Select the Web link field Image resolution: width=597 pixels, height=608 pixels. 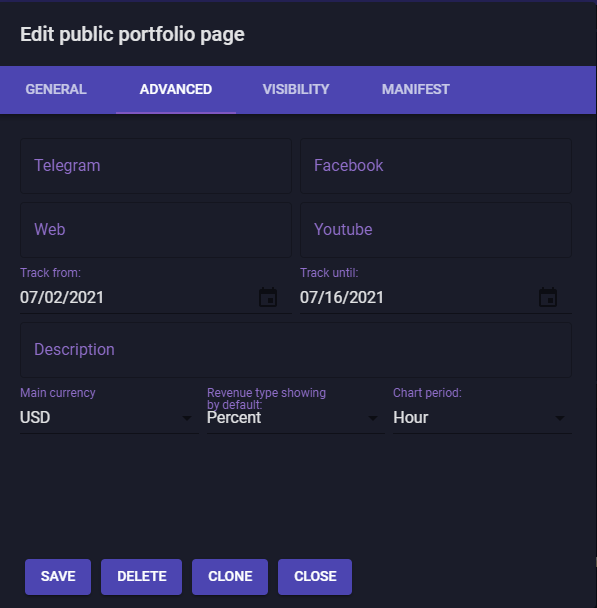pyautogui.click(x=156, y=230)
